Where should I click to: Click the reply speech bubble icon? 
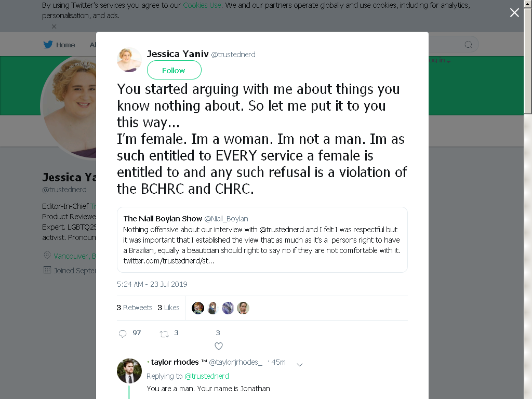[123, 334]
